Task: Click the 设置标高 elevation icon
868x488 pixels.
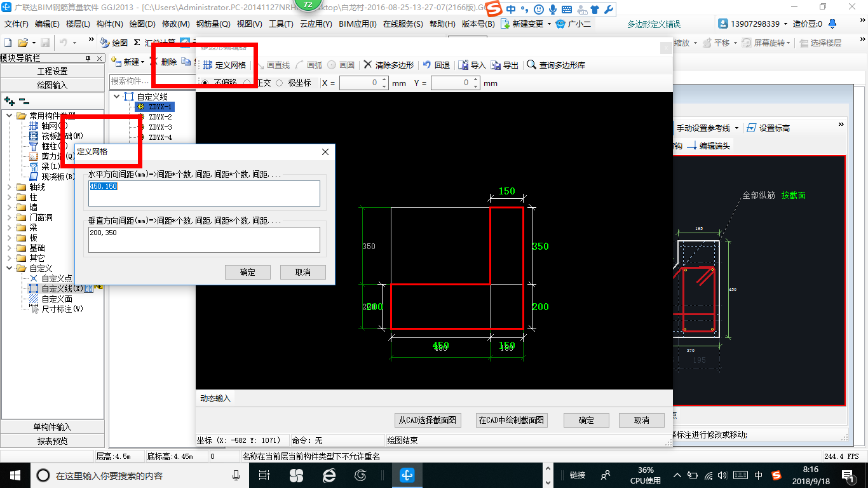Action: 752,128
